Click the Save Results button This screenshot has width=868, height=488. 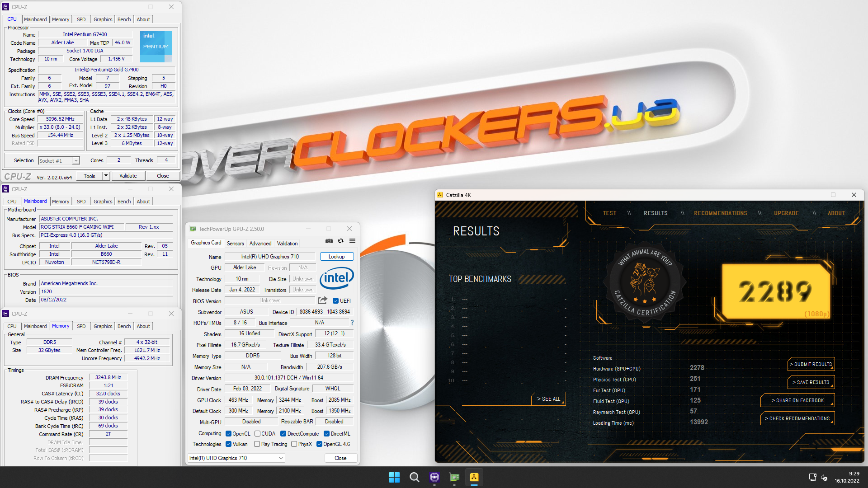811,382
